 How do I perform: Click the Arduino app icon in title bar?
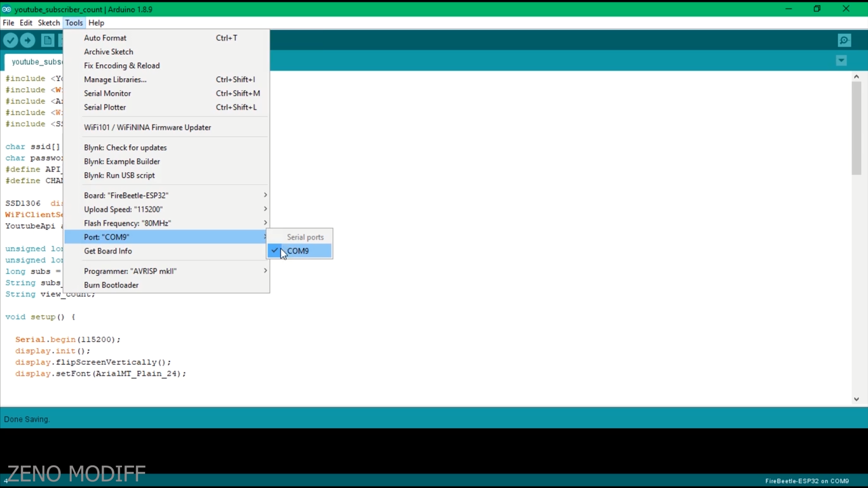(x=6, y=10)
